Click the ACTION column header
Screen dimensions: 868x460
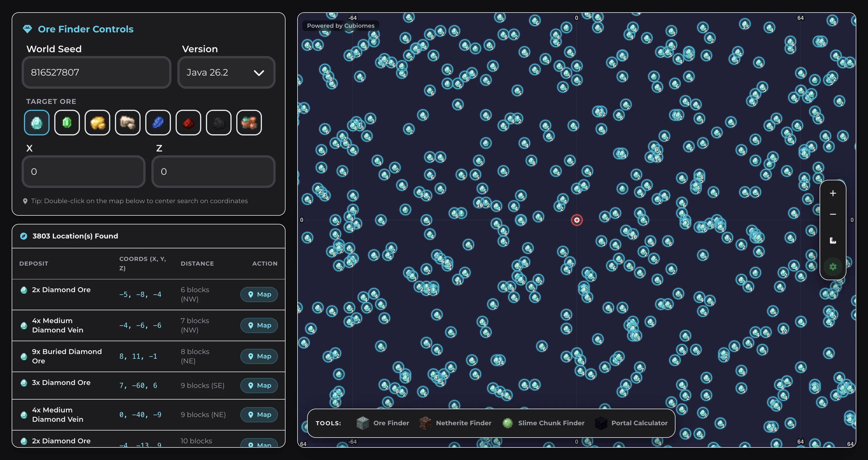[265, 264]
